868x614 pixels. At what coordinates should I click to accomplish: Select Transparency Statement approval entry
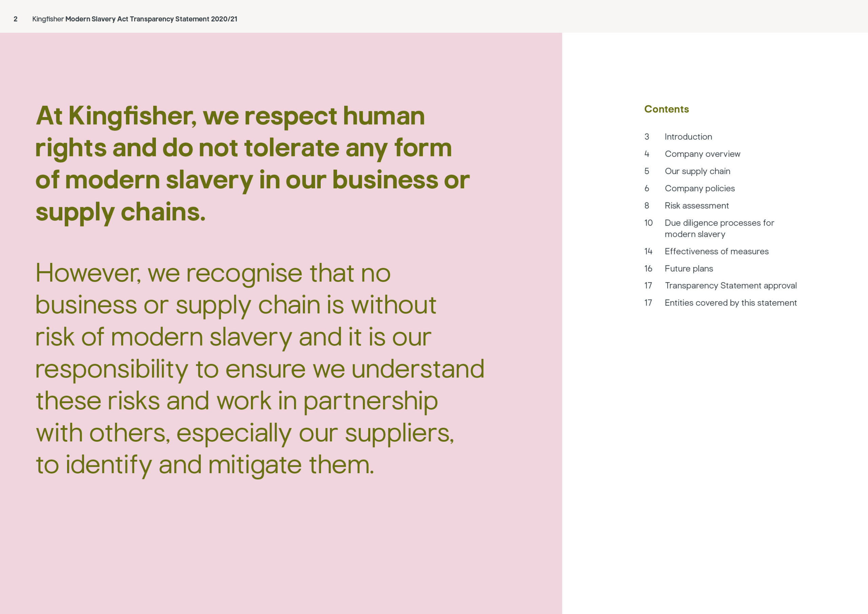pyautogui.click(x=731, y=286)
